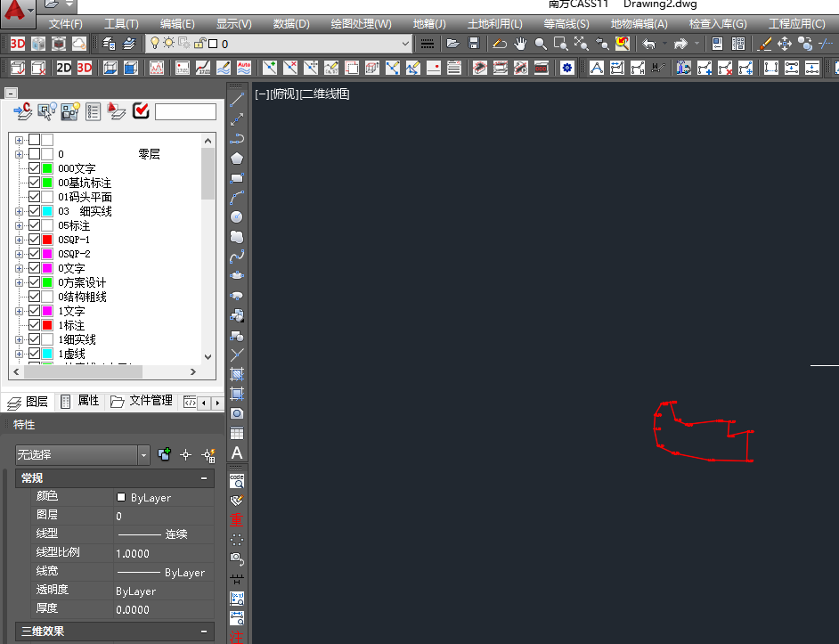The height and width of the screenshot is (644, 839).
Task: Toggle checkbox for layer 000文字
Action: (x=34, y=168)
